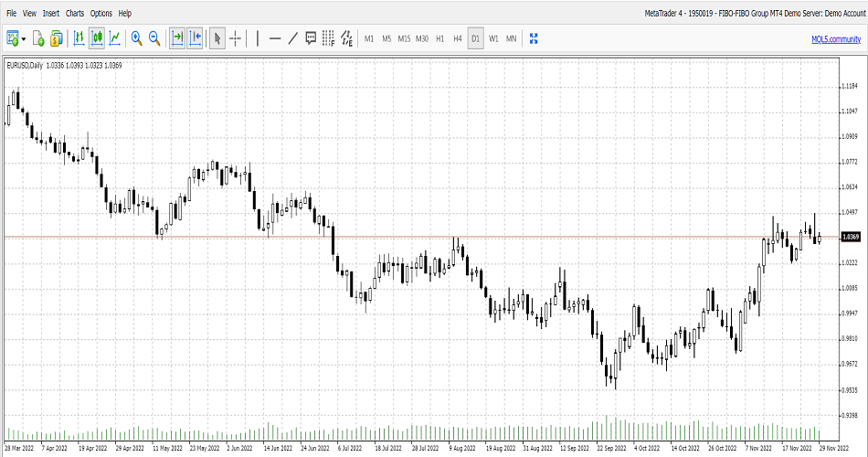This screenshot has height=457, width=868.
Task: Toggle chart auto scroll
Action: coord(177,38)
